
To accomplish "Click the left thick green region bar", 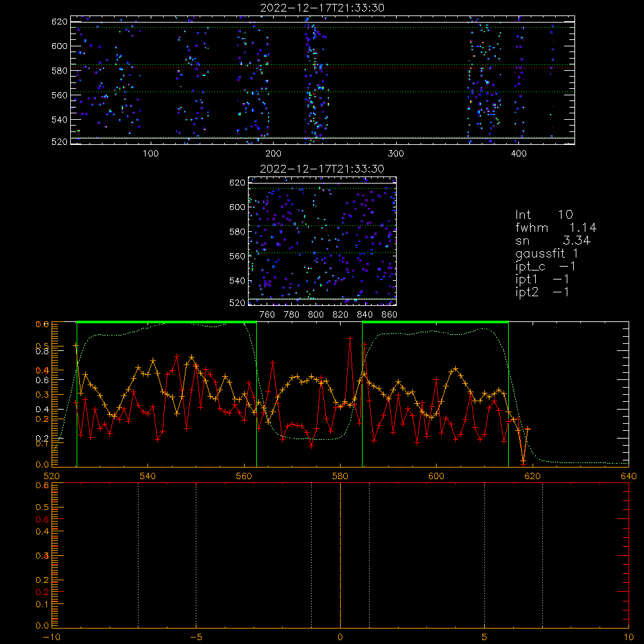I will click(167, 322).
